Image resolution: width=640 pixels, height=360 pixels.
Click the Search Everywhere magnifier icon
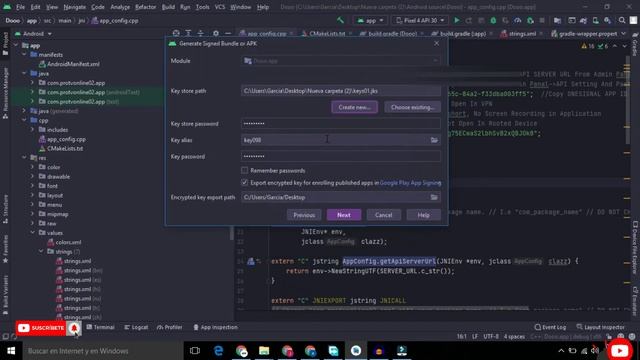622,20
